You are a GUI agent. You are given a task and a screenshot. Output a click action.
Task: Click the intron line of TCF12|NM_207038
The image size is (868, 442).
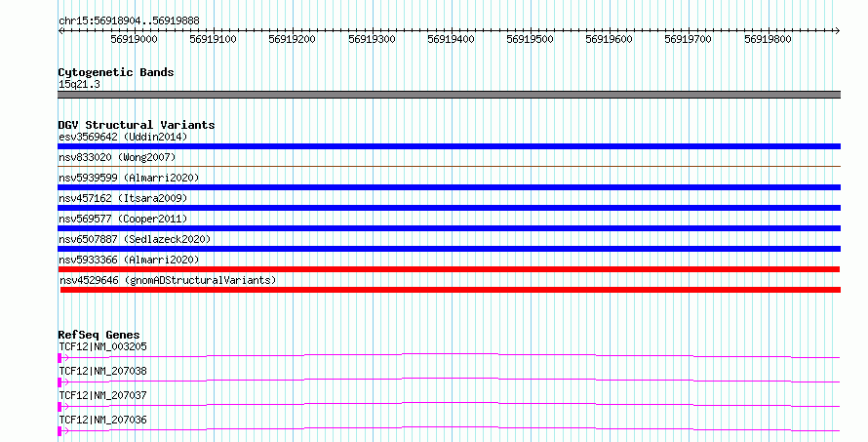coord(452,378)
